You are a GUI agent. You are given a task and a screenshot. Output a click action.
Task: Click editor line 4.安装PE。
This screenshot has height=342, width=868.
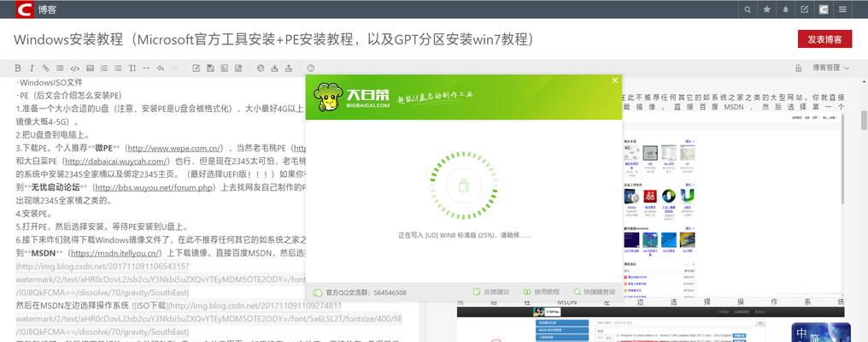(x=34, y=214)
